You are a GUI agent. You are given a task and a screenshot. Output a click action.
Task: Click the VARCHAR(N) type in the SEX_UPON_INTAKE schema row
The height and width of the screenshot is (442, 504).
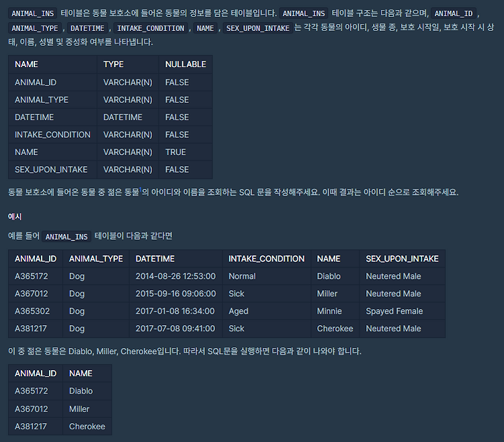pos(128,169)
